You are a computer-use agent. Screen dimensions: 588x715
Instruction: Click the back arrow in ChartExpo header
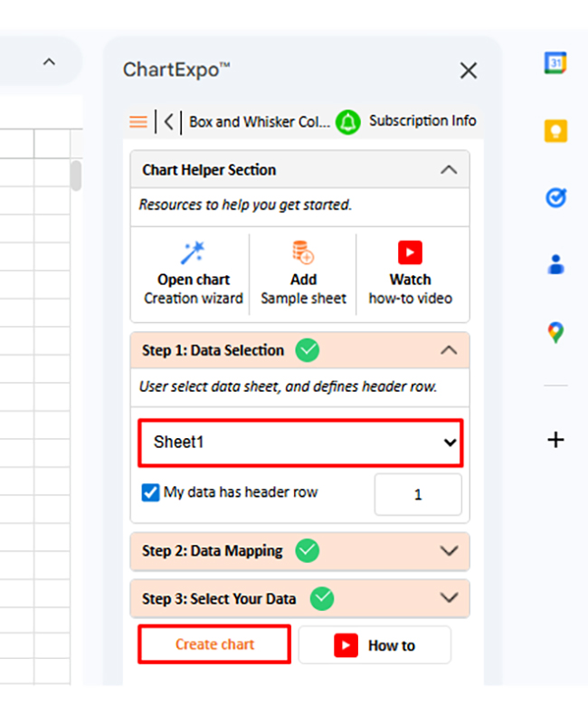(169, 122)
